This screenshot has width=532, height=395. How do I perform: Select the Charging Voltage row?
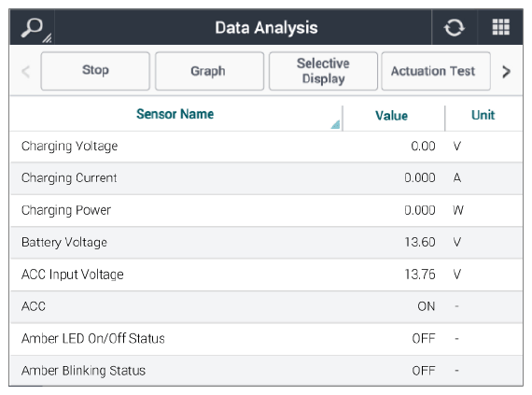point(266,147)
